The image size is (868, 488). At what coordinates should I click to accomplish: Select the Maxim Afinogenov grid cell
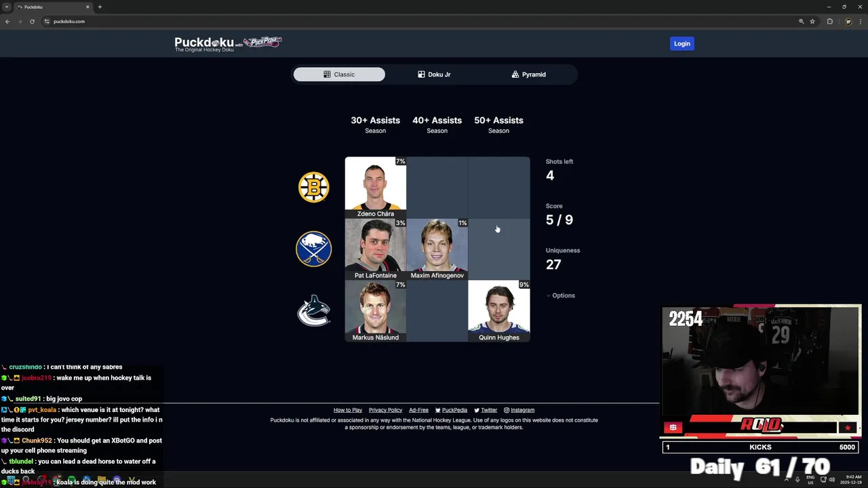pyautogui.click(x=437, y=249)
